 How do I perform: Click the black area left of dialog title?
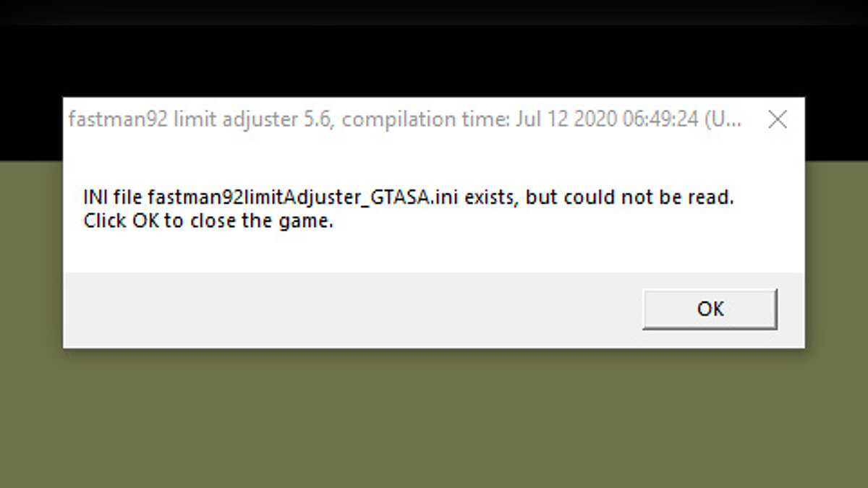[x=31, y=127]
